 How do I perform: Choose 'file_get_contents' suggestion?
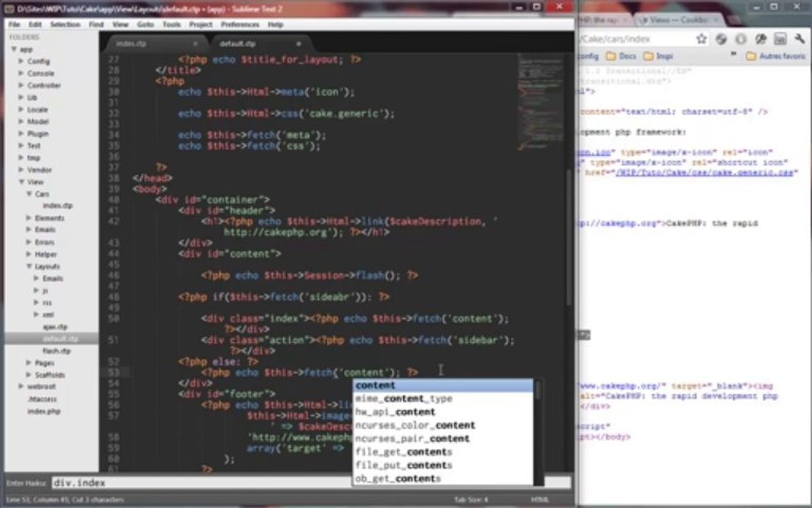point(443,452)
